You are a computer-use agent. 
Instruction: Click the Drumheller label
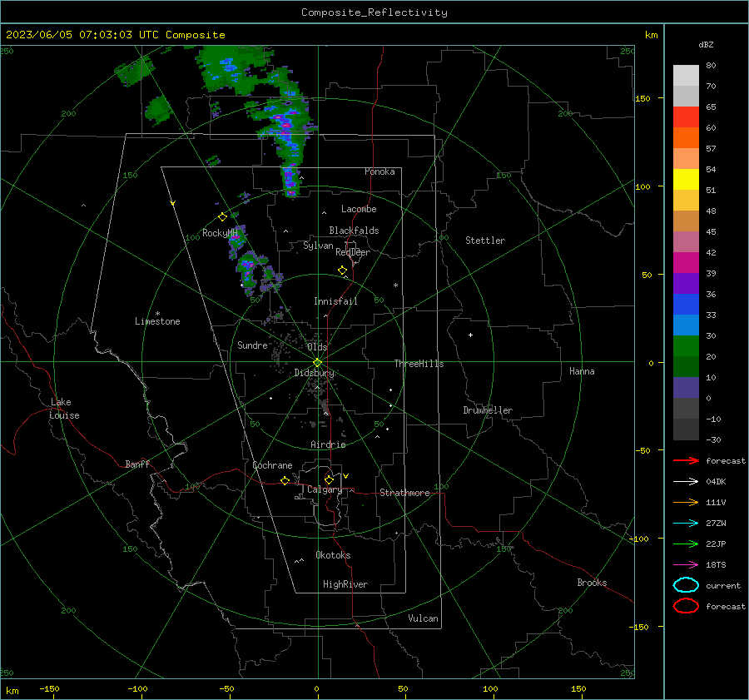coord(488,410)
